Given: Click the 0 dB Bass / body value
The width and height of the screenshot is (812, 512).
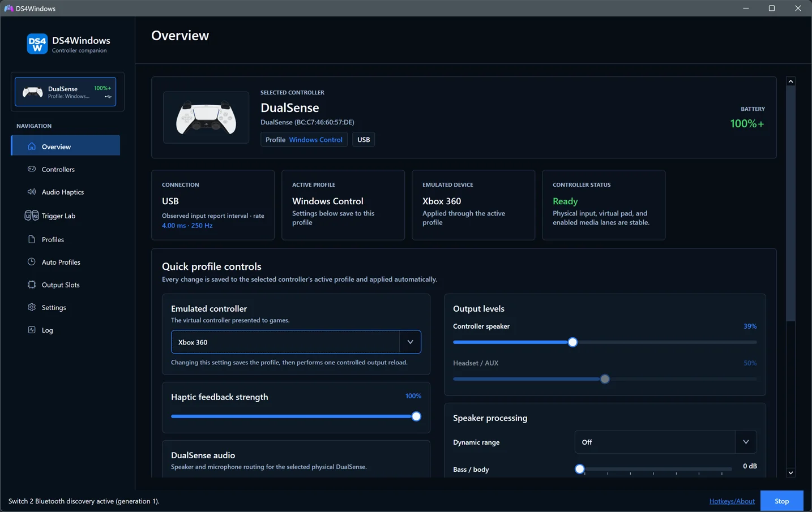Looking at the screenshot, I should coord(750,466).
